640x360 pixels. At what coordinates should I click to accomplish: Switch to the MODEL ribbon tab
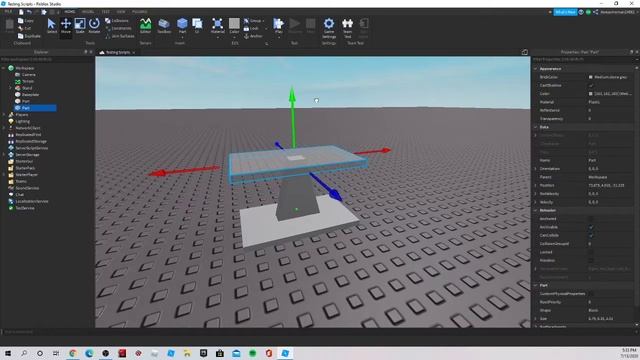(x=88, y=12)
